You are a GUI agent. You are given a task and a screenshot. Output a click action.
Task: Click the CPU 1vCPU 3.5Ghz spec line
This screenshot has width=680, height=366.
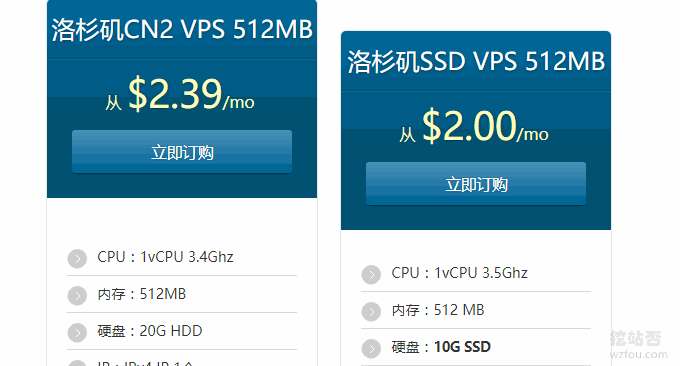point(459,273)
